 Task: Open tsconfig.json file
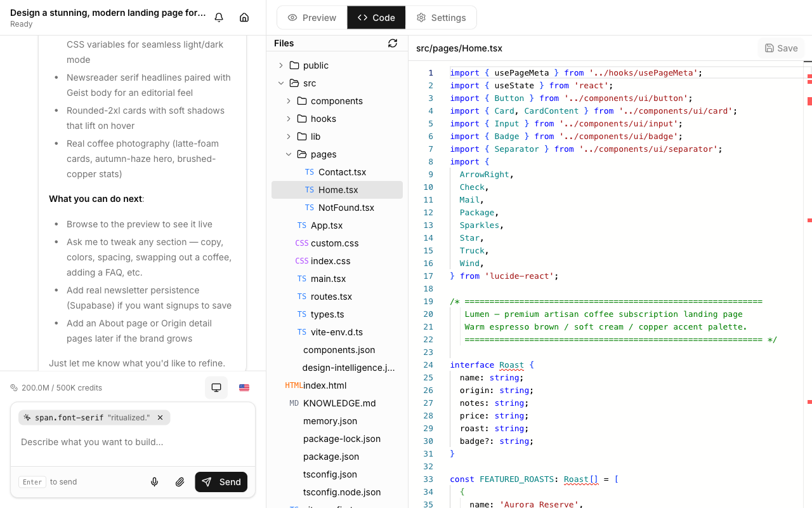coord(337,474)
